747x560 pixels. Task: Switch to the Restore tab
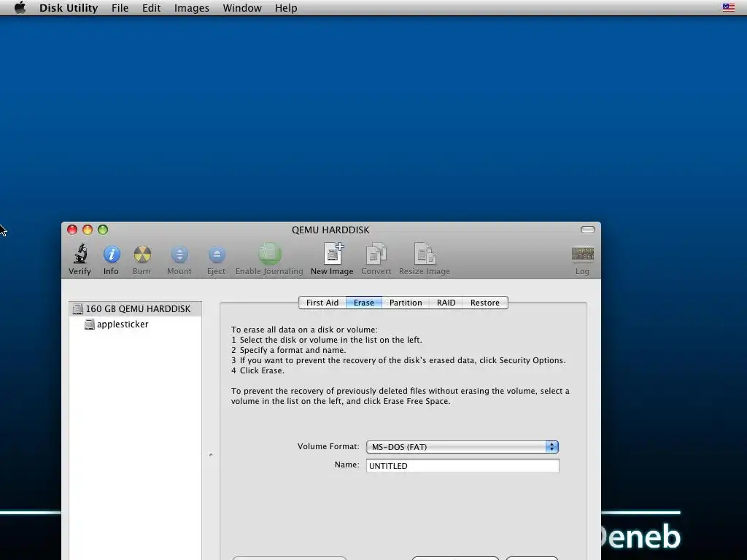click(485, 303)
